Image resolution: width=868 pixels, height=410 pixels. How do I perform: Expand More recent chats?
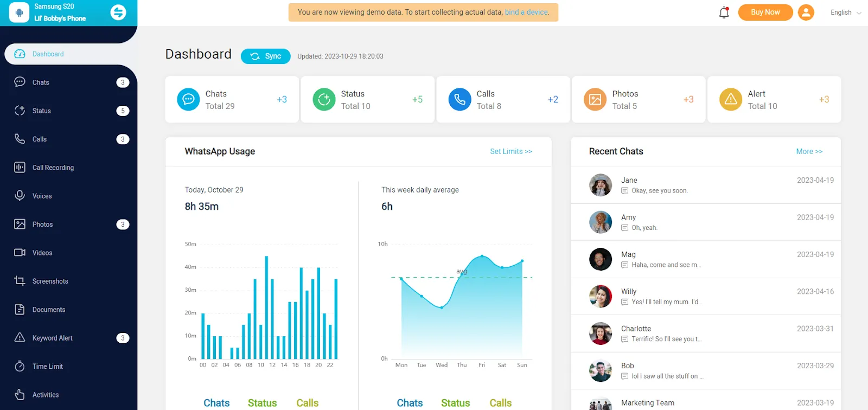[809, 151]
